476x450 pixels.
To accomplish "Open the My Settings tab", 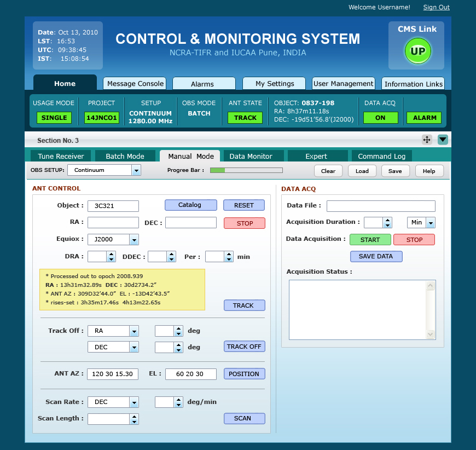I will 275,84.
